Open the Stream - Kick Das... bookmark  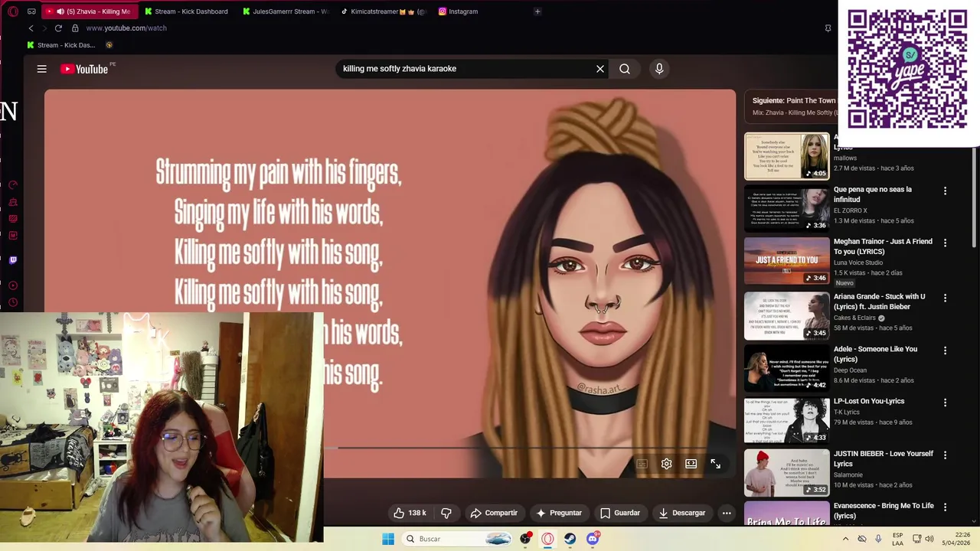click(x=61, y=45)
